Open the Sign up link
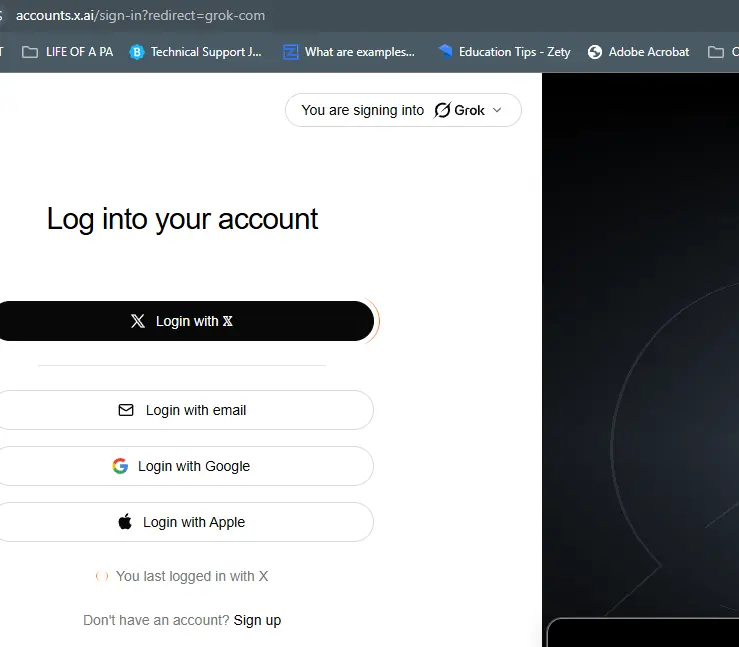The width and height of the screenshot is (739, 647). 257,620
